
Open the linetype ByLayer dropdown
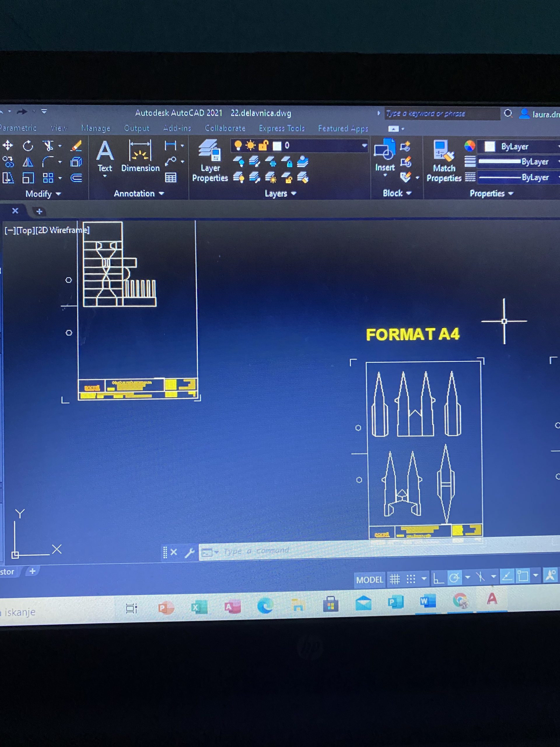pyautogui.click(x=519, y=177)
